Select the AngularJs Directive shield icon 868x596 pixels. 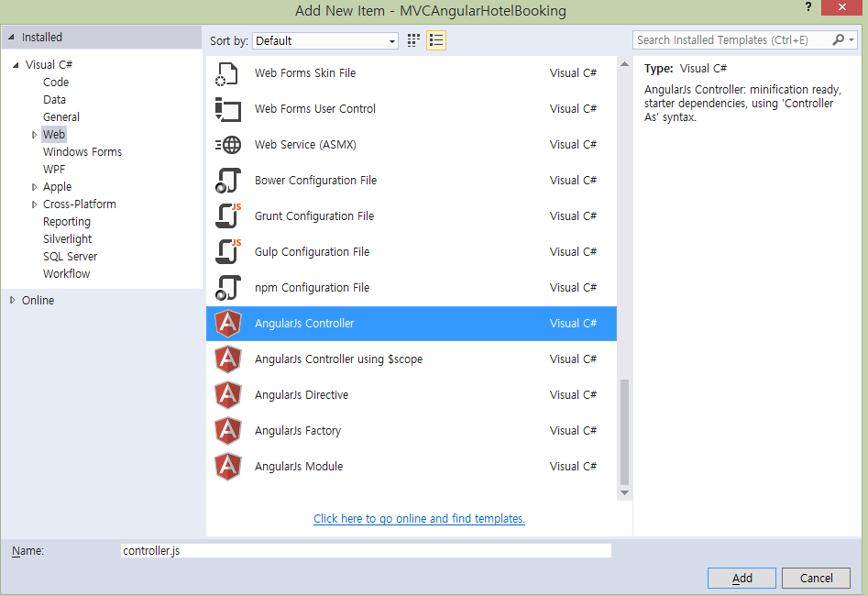pos(227,395)
